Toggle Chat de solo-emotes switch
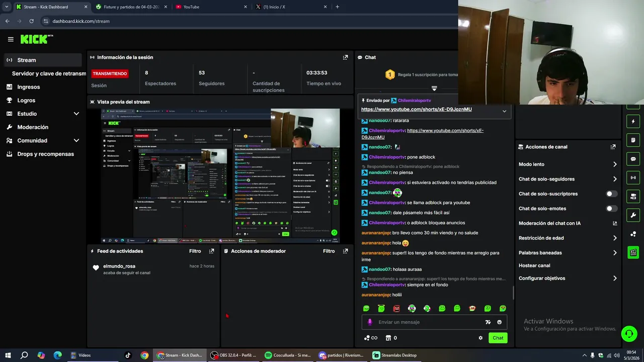This screenshot has height=362, width=644. (x=612, y=209)
